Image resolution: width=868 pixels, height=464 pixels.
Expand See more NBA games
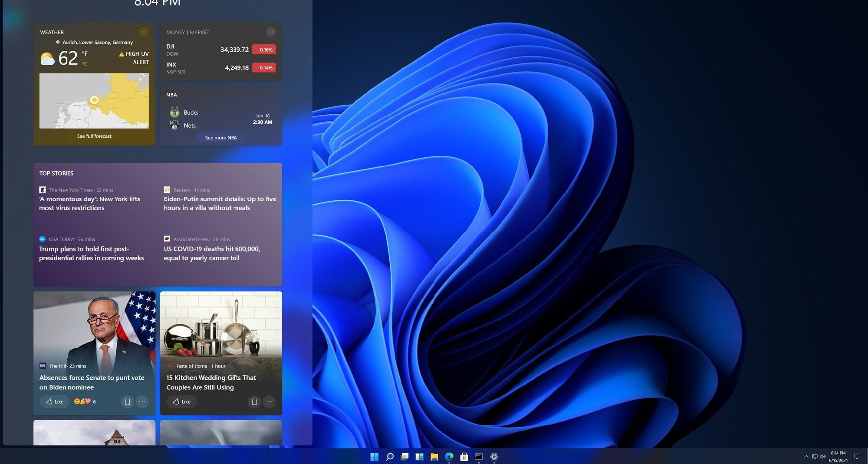point(221,137)
